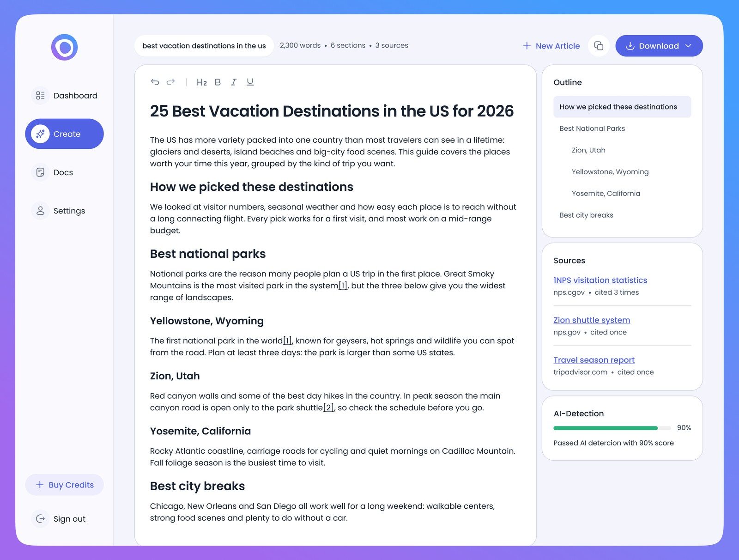Click the '6 sections' text in the header
The height and width of the screenshot is (560, 739).
pyautogui.click(x=348, y=45)
